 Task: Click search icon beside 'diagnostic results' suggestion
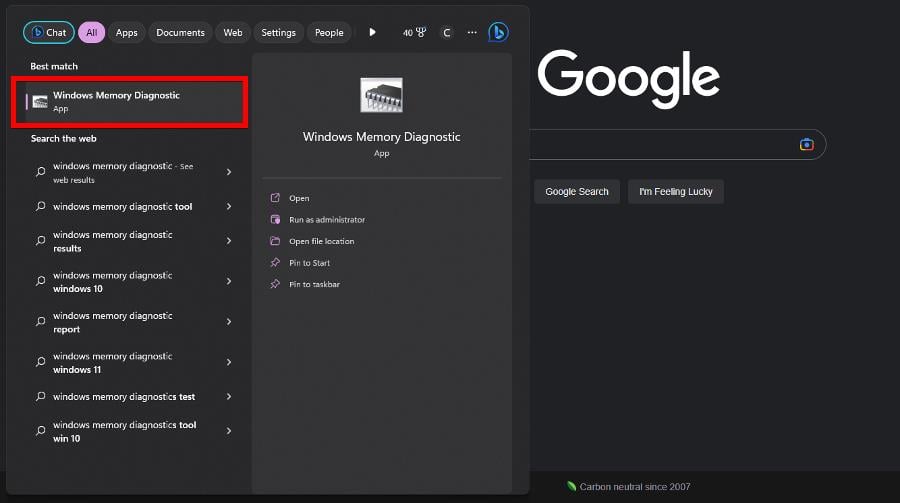pos(40,241)
